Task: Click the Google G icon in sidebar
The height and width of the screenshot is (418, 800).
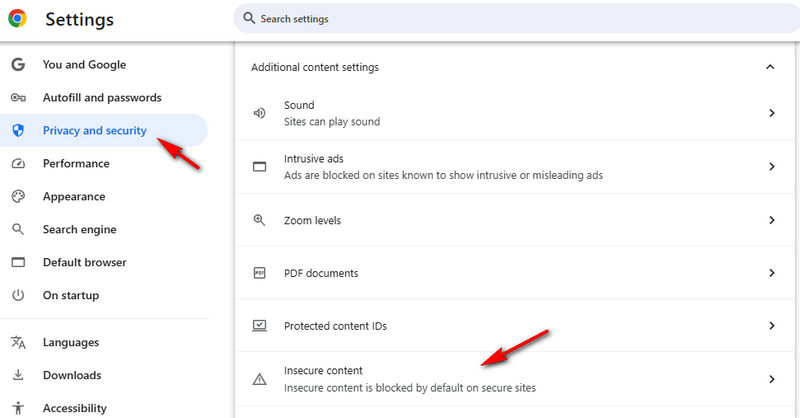Action: 18,64
